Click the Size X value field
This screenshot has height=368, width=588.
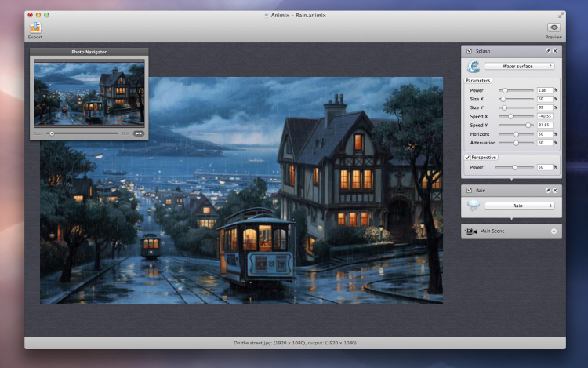[x=545, y=99]
